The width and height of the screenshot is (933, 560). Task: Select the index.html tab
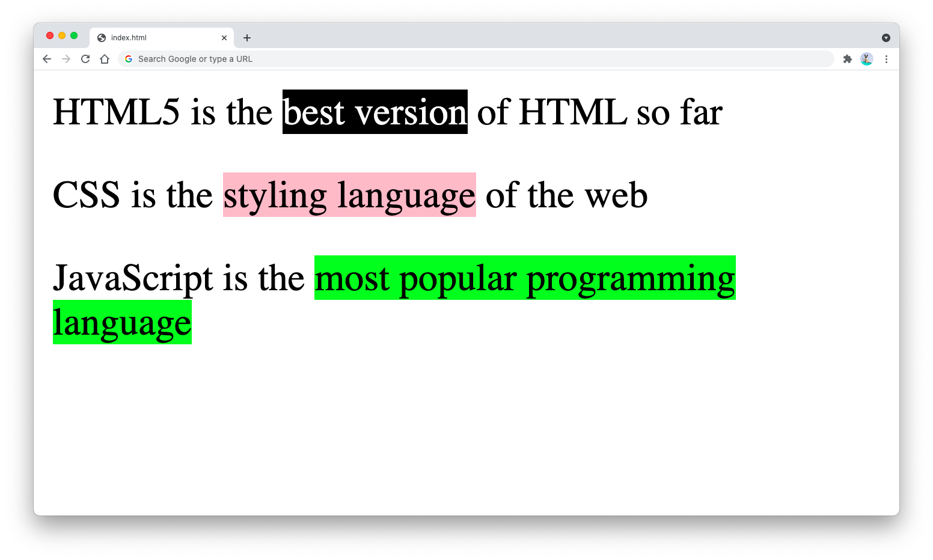tap(161, 38)
